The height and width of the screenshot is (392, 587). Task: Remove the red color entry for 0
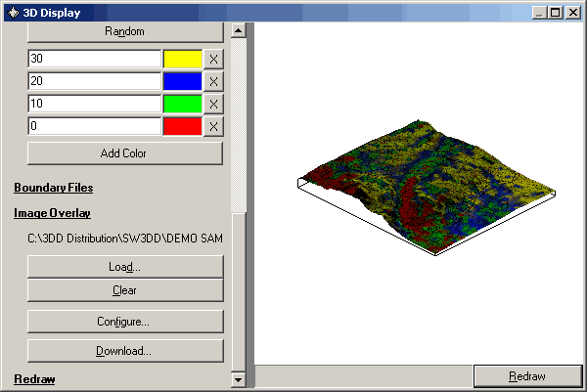[213, 126]
